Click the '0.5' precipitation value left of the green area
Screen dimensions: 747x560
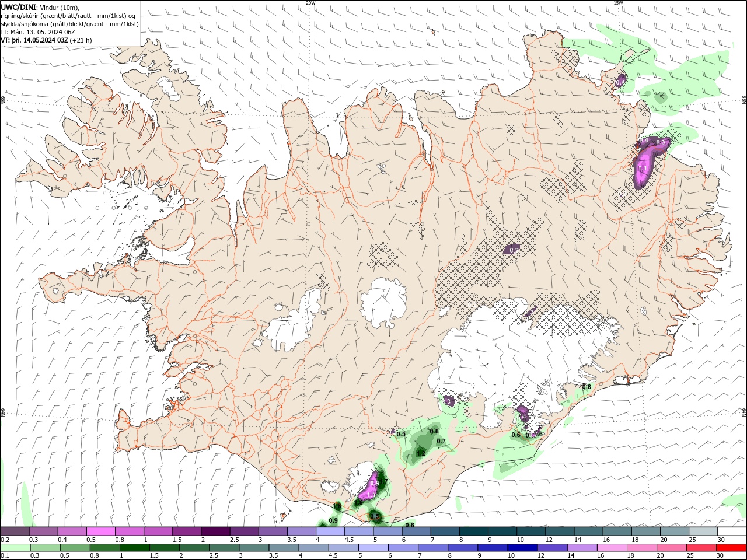point(401,434)
